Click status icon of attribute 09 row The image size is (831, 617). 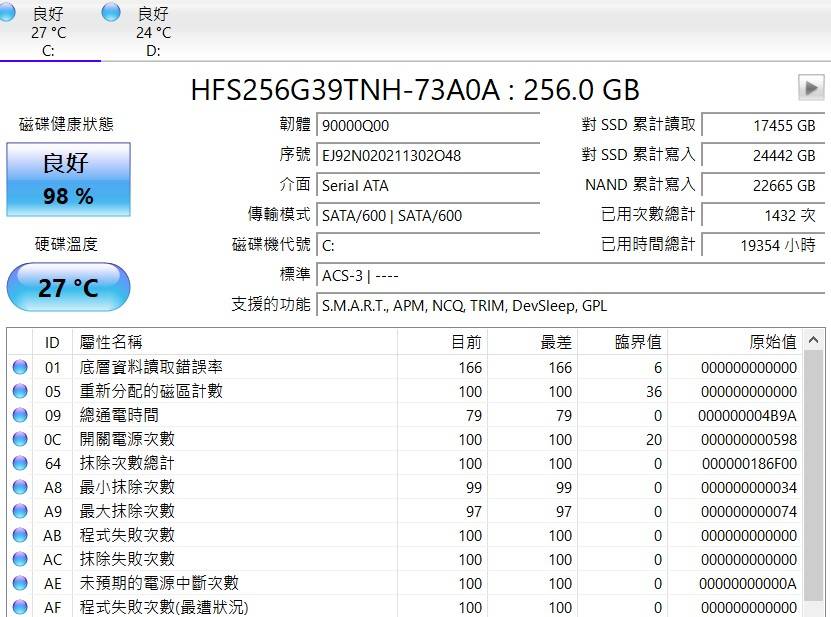[19, 416]
